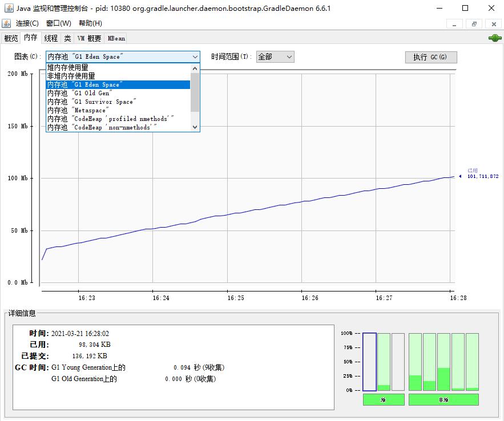The image size is (504, 421).
Task: Click the green 堆 button below the bars
Action: [x=383, y=399]
